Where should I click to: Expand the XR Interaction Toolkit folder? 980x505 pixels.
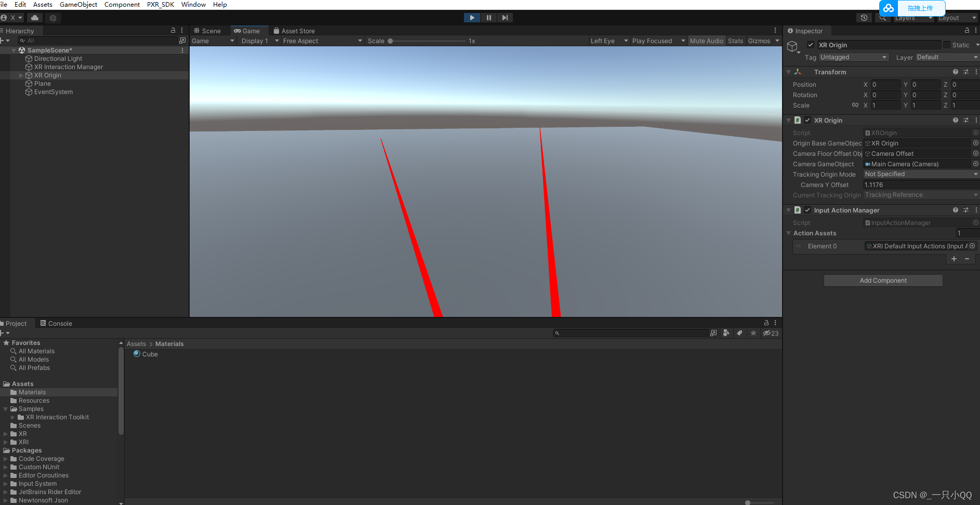tap(13, 417)
